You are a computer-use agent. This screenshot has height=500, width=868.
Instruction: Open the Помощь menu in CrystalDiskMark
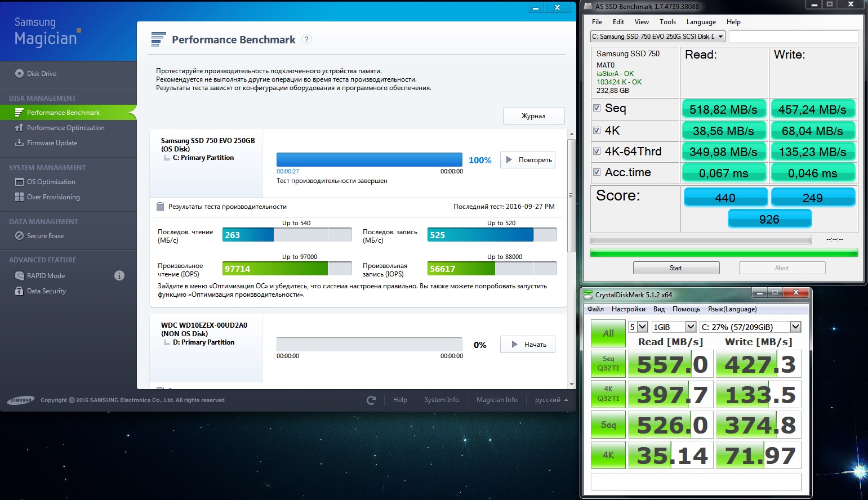[x=686, y=309]
